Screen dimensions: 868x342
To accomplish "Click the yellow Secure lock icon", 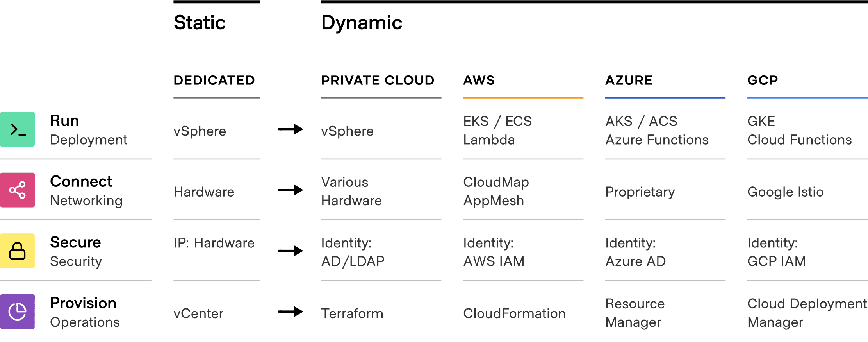I will point(18,251).
